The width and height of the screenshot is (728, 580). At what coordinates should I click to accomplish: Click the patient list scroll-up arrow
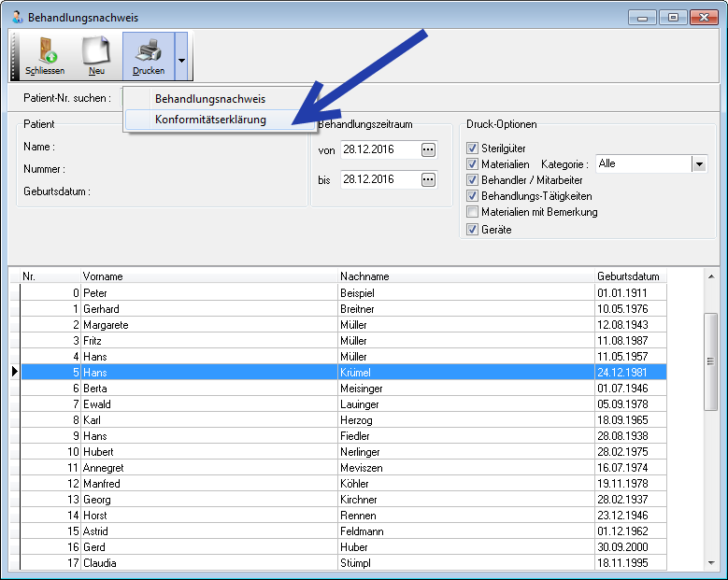711,276
